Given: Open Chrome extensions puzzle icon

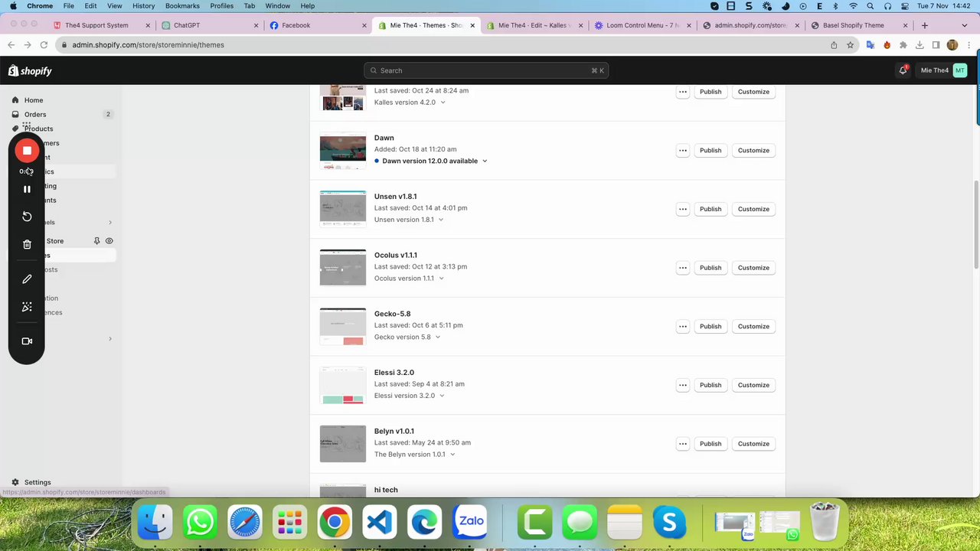Looking at the screenshot, I should click(903, 45).
